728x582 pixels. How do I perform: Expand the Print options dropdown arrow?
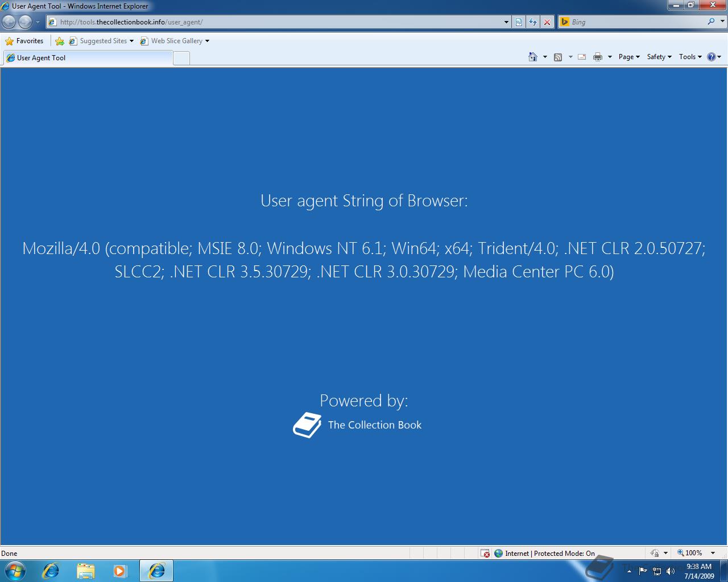pyautogui.click(x=610, y=57)
